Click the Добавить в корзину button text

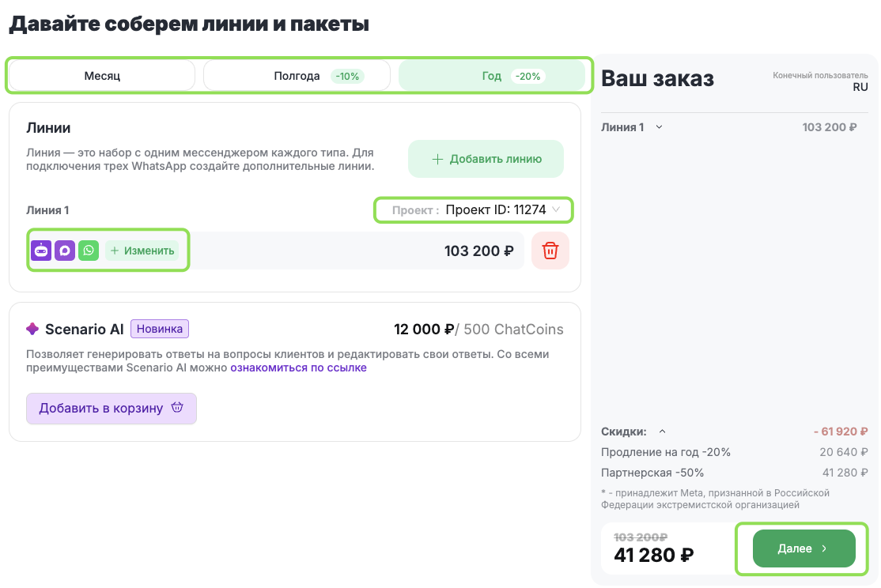[x=100, y=408]
